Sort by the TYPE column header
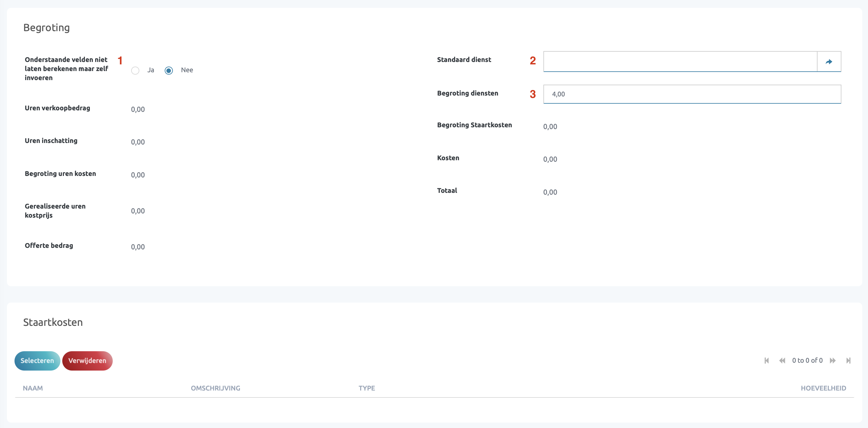The image size is (868, 428). click(x=367, y=388)
